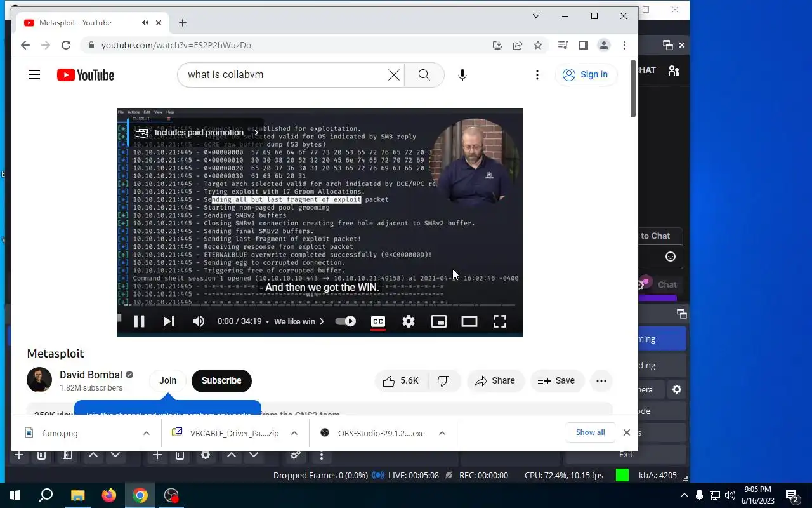Open more actions ellipsis below video
The width and height of the screenshot is (812, 508).
click(x=601, y=381)
